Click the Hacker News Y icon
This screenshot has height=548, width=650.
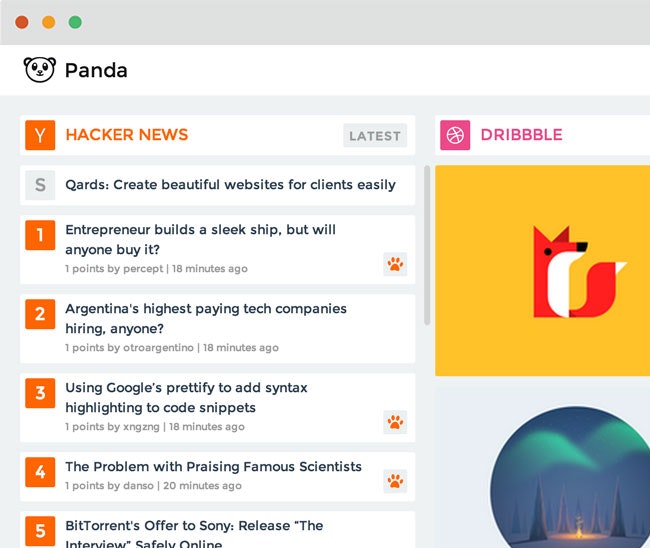click(x=40, y=135)
